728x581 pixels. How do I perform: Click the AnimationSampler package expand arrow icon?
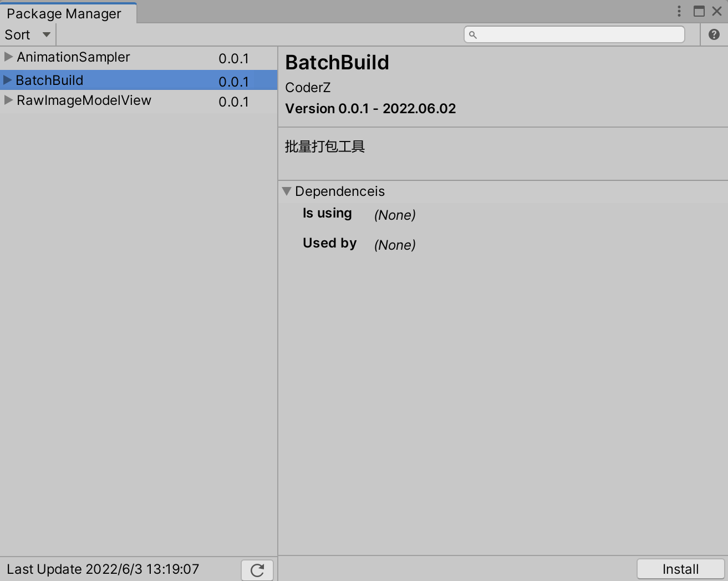8,57
